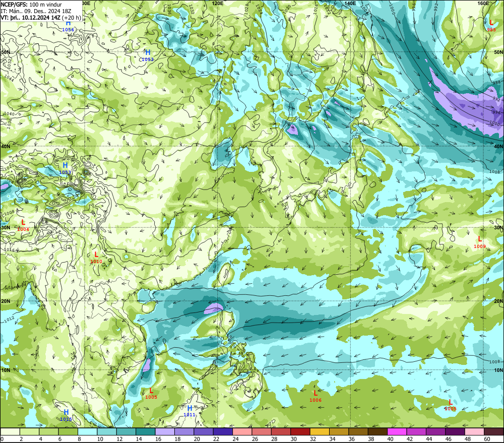
Task: Click the 140E longitude label
Action: (x=350, y=3)
